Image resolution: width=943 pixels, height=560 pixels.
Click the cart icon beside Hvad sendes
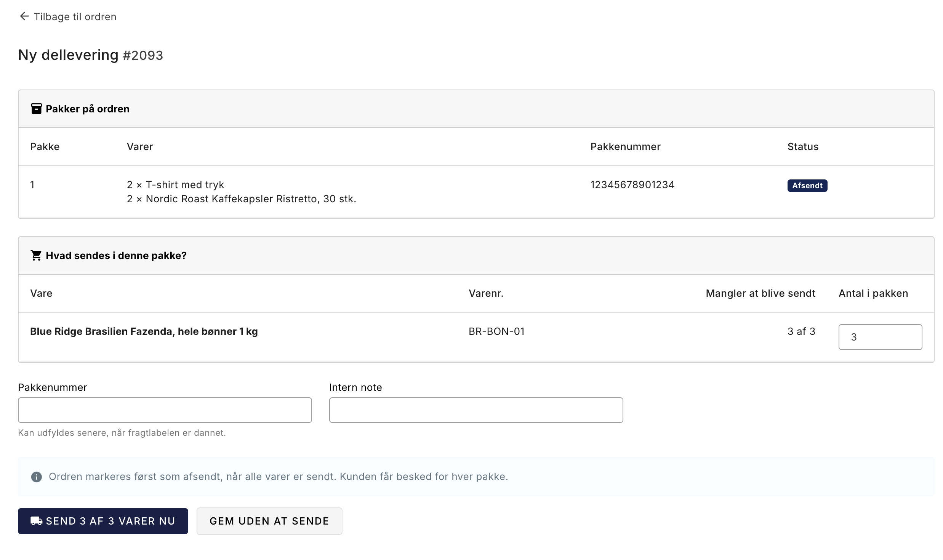click(36, 255)
